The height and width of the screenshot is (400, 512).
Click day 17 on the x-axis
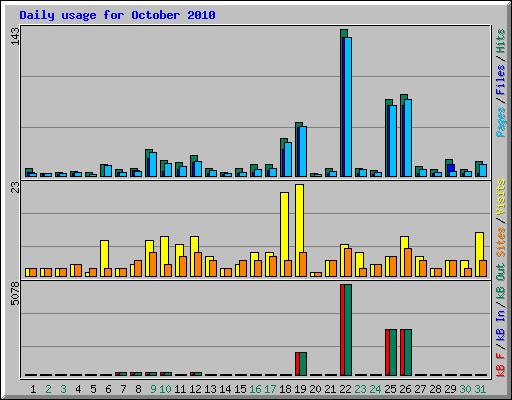click(270, 389)
